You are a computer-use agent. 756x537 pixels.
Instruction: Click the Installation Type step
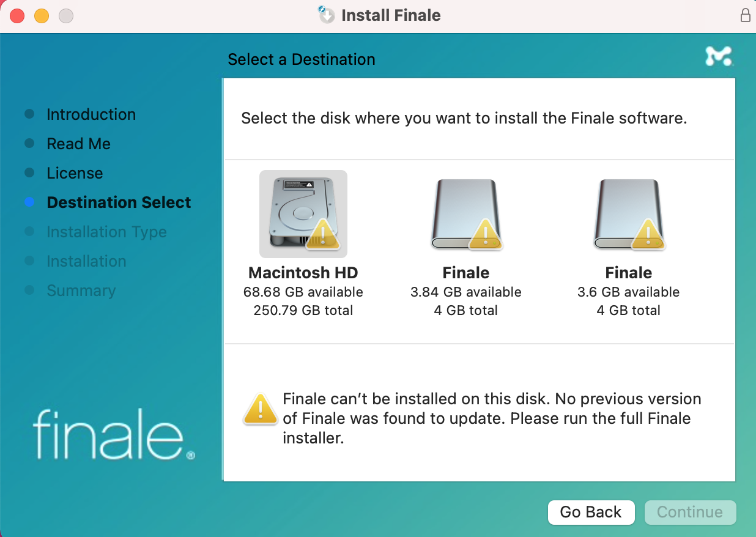pyautogui.click(x=106, y=232)
